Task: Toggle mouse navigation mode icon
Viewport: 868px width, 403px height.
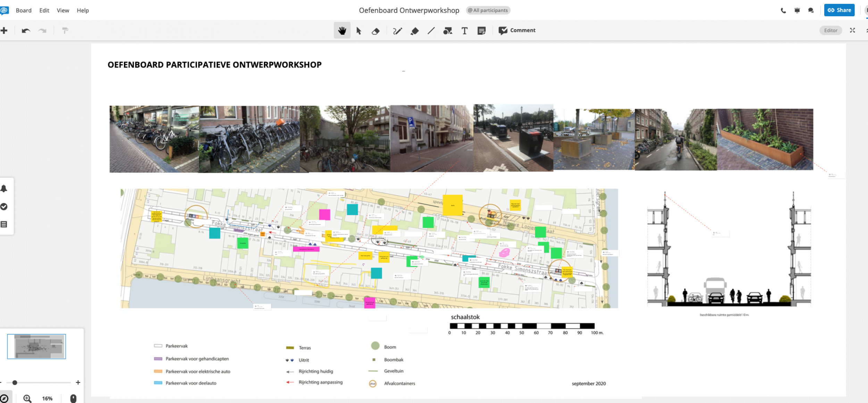Action: pyautogui.click(x=73, y=398)
